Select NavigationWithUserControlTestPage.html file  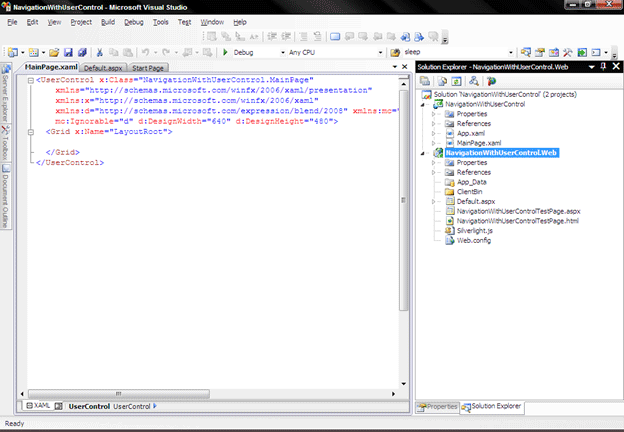[517, 221]
